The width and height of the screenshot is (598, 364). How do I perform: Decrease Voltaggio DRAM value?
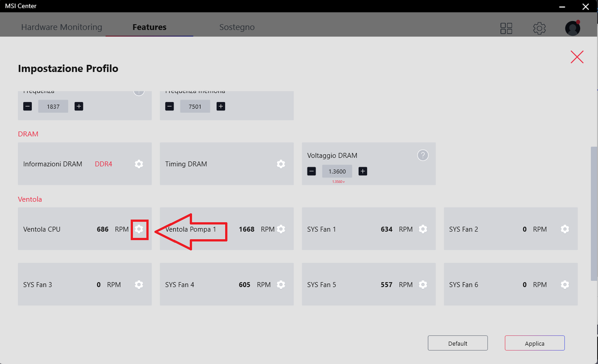(x=312, y=171)
